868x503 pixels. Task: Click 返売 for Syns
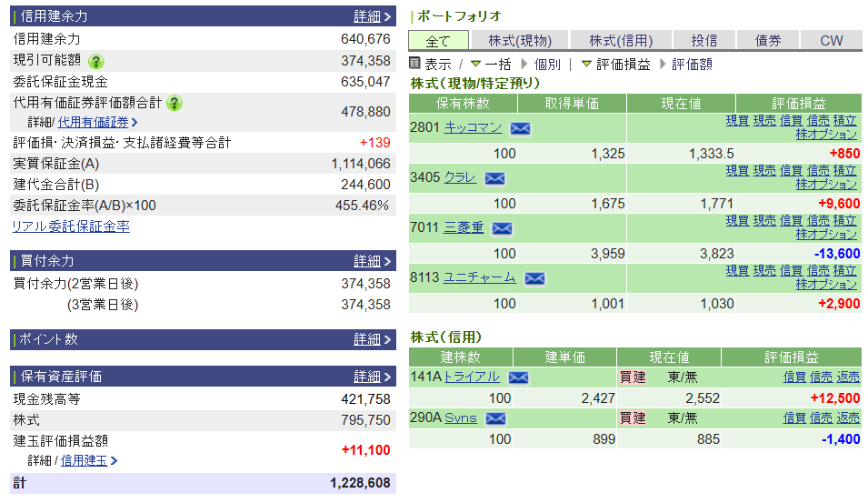point(847,418)
